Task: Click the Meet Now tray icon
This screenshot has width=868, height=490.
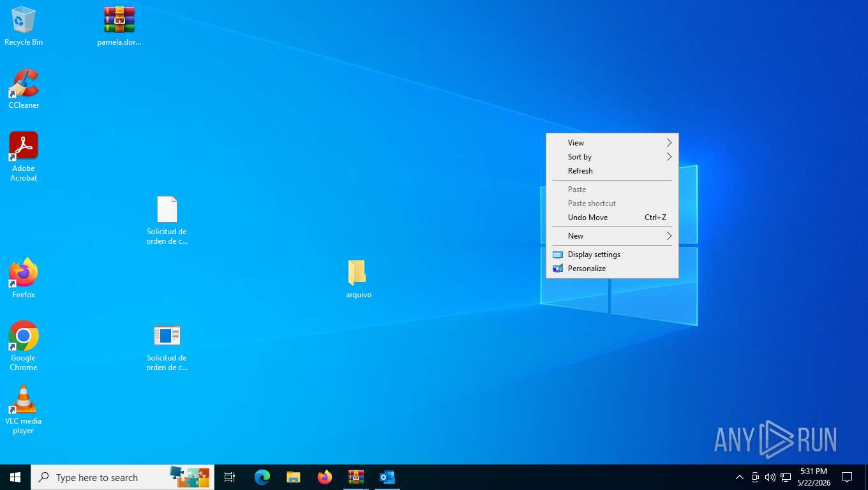Action: [755, 477]
